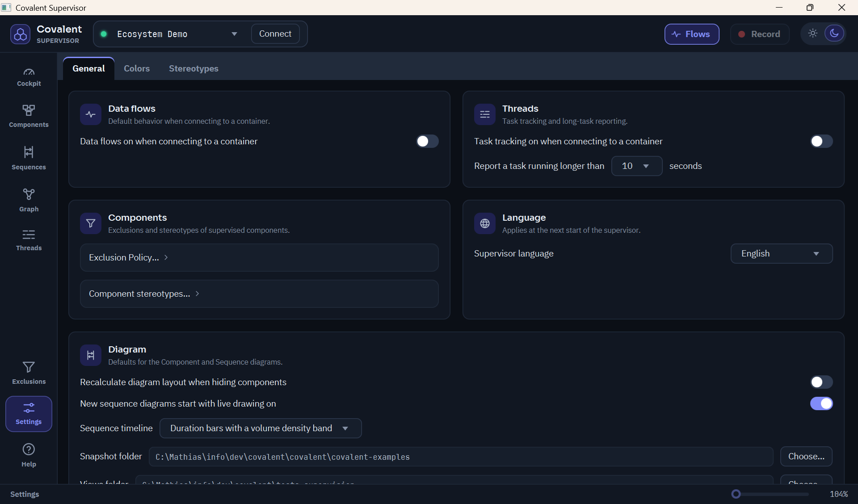This screenshot has width=858, height=504.
Task: Toggle data flows on when connecting
Action: (x=427, y=141)
